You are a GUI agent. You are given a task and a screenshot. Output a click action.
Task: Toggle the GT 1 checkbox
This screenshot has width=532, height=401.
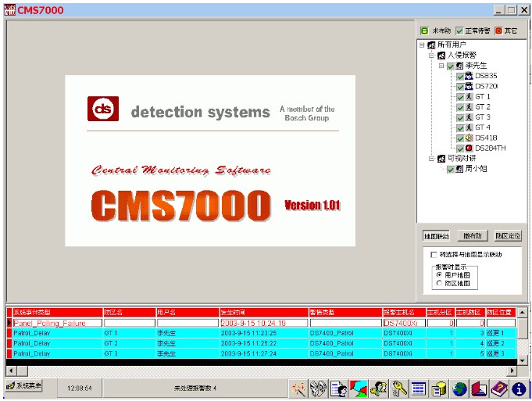click(x=460, y=97)
